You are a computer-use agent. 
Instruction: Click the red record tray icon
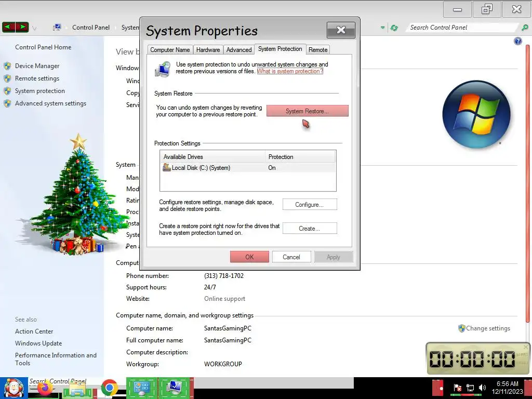point(438,388)
